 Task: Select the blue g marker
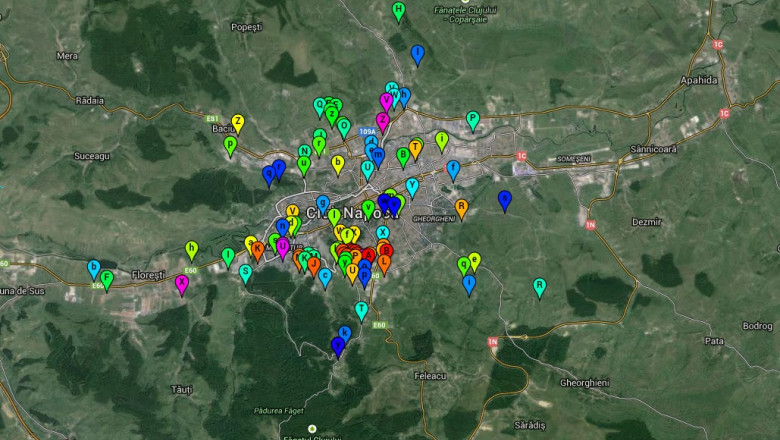(x=323, y=203)
